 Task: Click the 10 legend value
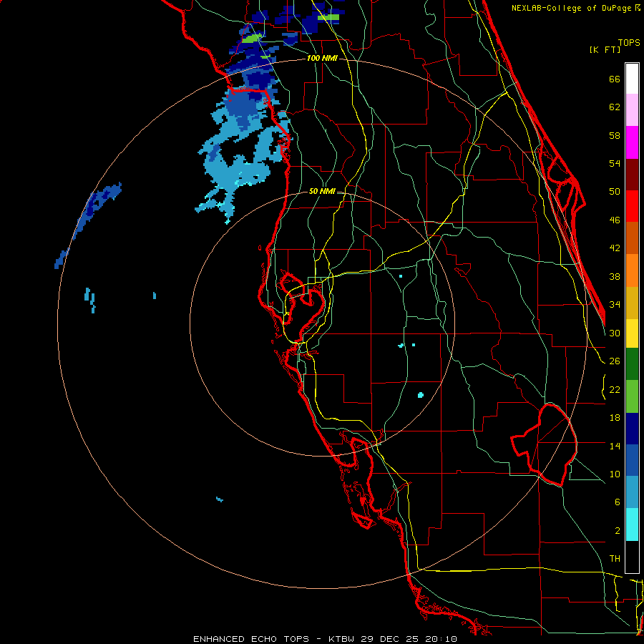[x=615, y=474]
